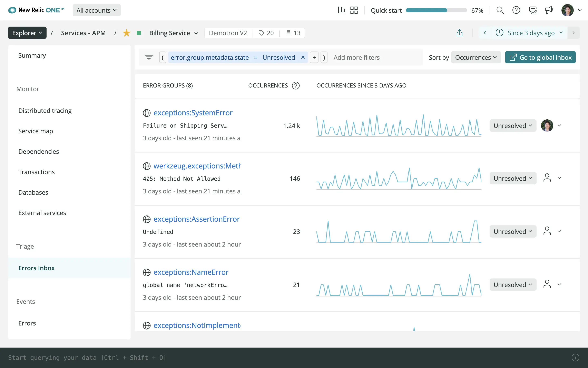
Task: Open the user menu chevron top right
Action: [580, 10]
